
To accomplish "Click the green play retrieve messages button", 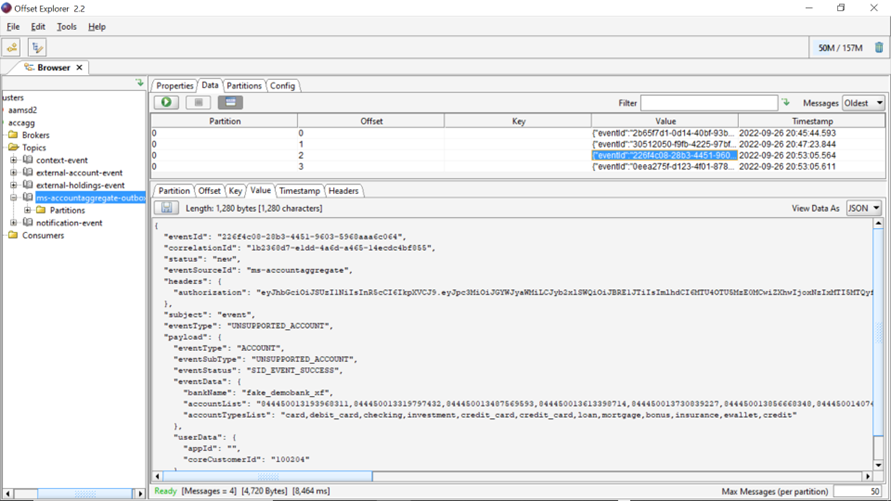I will (x=166, y=102).
